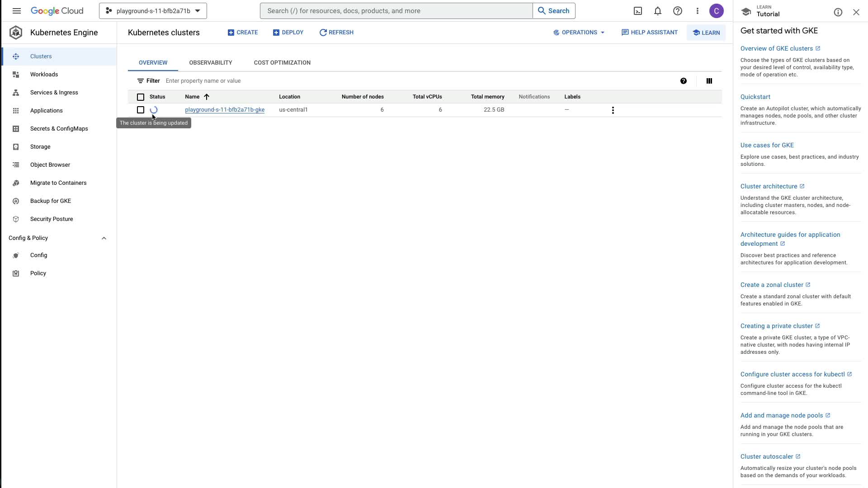Click the tutorial info icon
Screen dimensions: 868x488
click(x=838, y=13)
